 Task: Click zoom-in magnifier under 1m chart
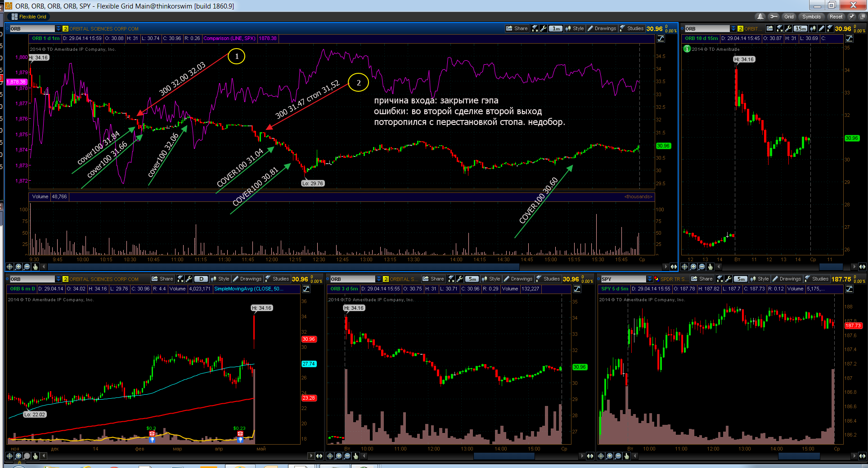tap(18, 267)
